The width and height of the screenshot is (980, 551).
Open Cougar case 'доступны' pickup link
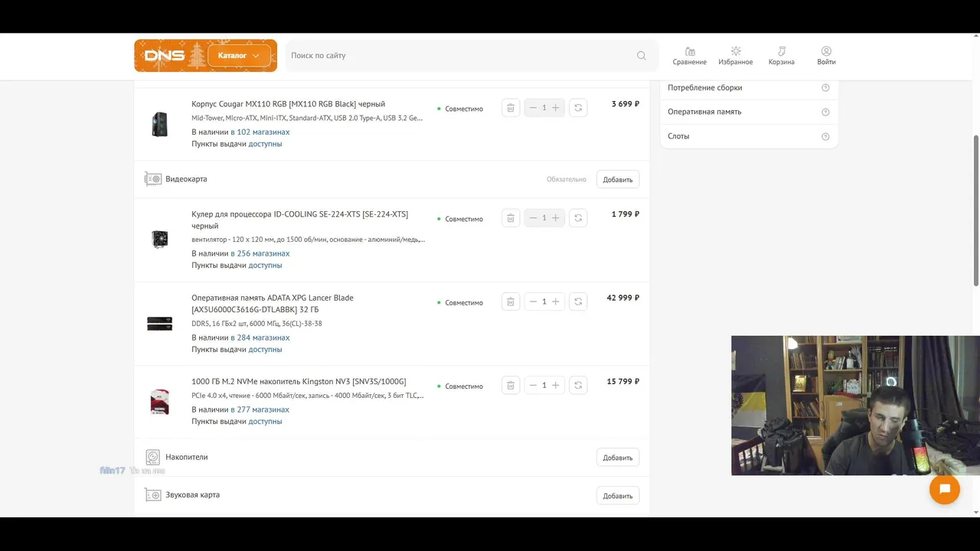click(265, 144)
